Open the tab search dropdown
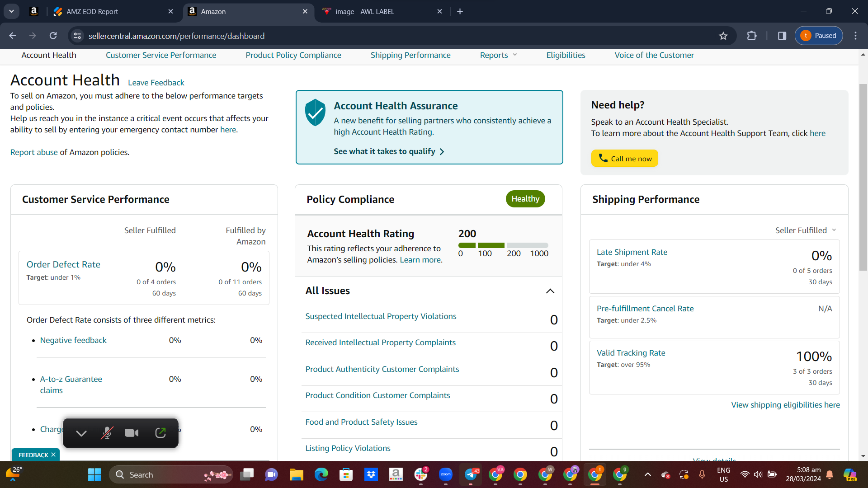This screenshot has height=488, width=868. (11, 11)
